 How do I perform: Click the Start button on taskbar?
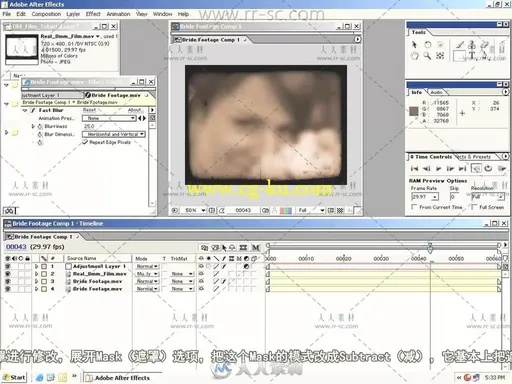point(14,378)
